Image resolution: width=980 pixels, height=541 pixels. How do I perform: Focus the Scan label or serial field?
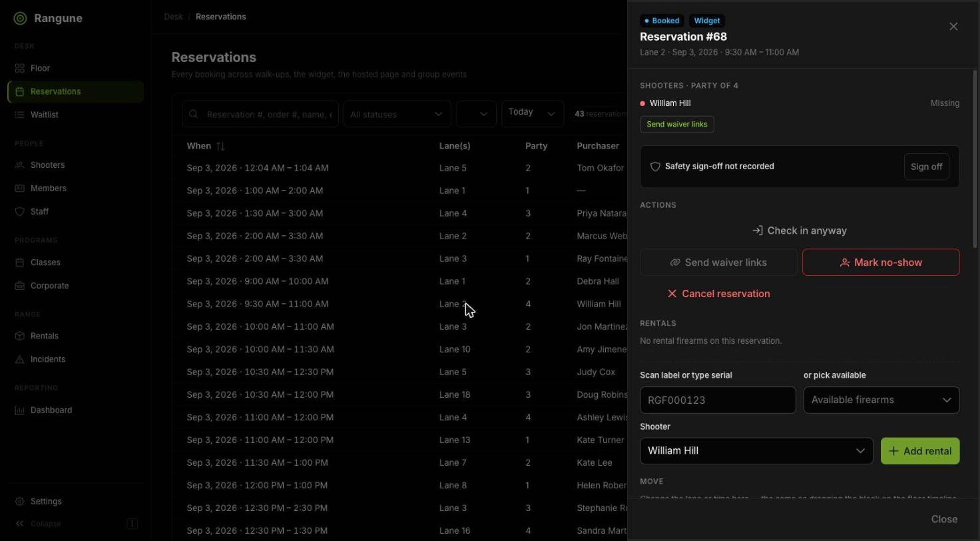coord(718,400)
